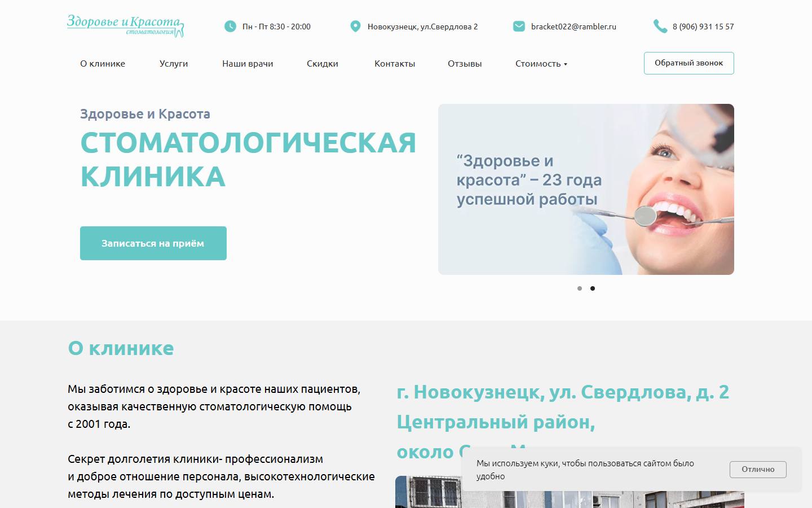812x508 pixels.
Task: Accept cookies with Отлично button
Action: coord(758,470)
